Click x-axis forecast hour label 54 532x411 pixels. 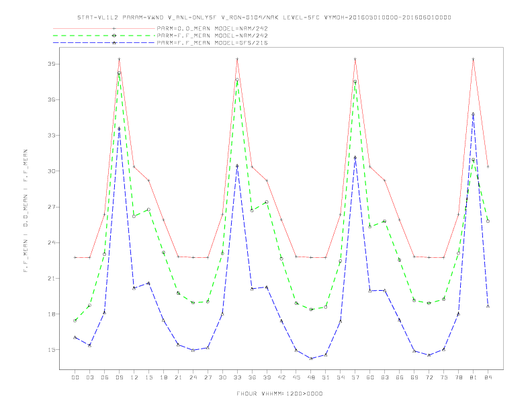click(x=341, y=377)
